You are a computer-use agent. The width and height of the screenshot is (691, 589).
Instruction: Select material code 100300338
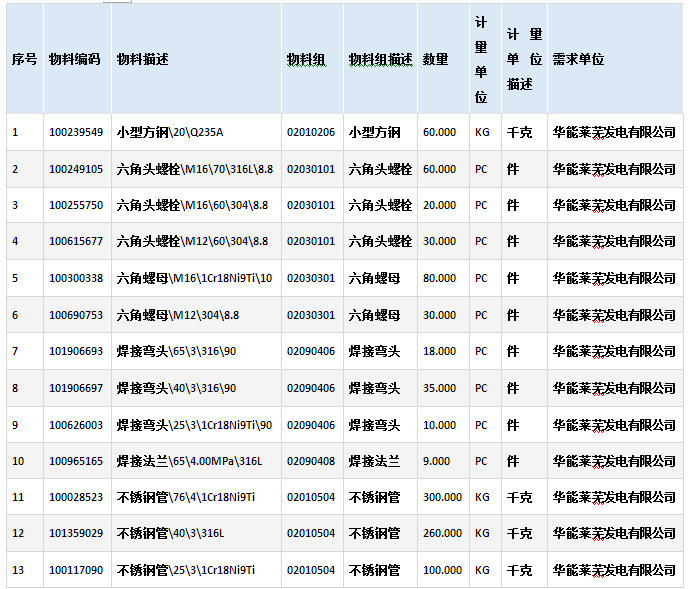[76, 278]
